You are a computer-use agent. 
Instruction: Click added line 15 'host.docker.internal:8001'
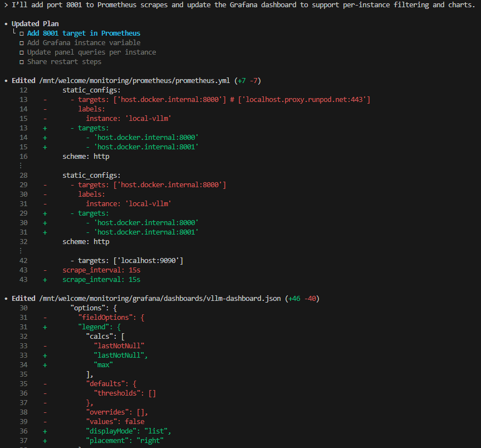(x=142, y=147)
